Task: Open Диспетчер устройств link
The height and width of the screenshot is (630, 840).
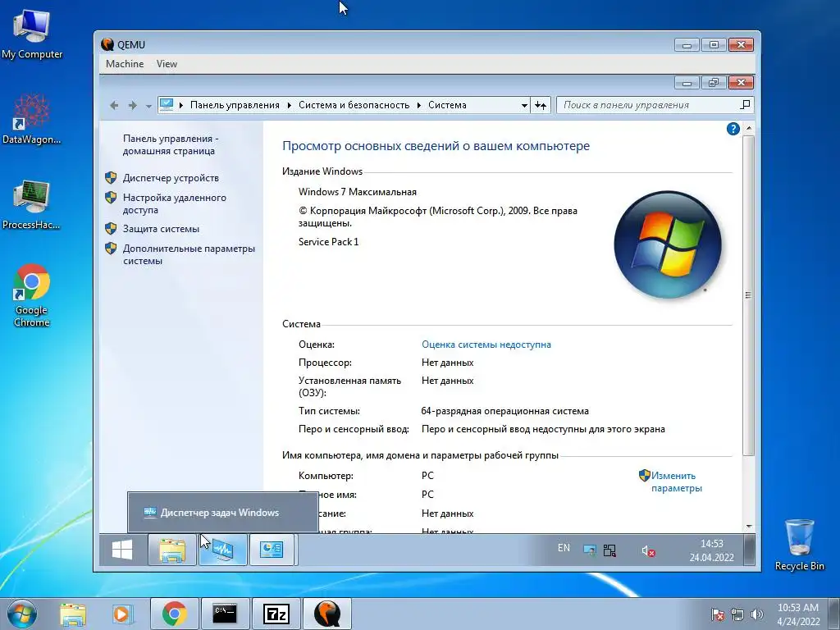Action: [x=171, y=178]
